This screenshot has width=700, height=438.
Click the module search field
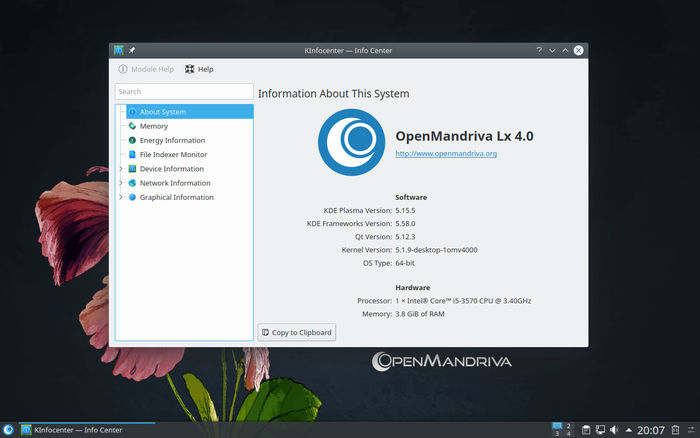click(184, 92)
